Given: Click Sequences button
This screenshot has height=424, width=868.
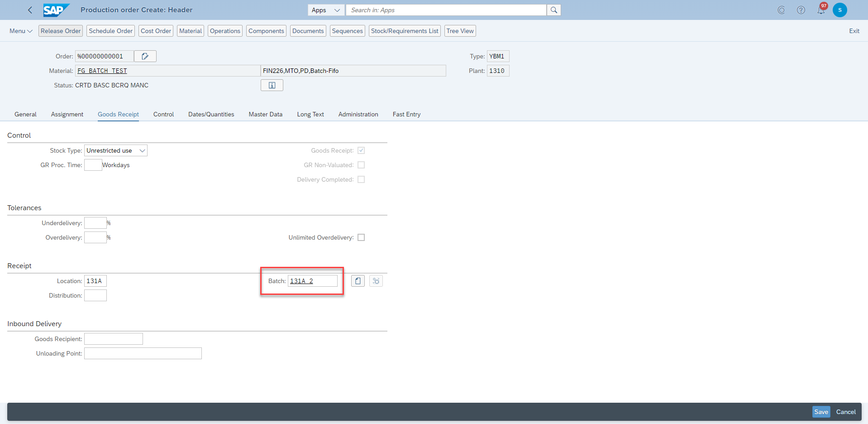Looking at the screenshot, I should [x=348, y=31].
